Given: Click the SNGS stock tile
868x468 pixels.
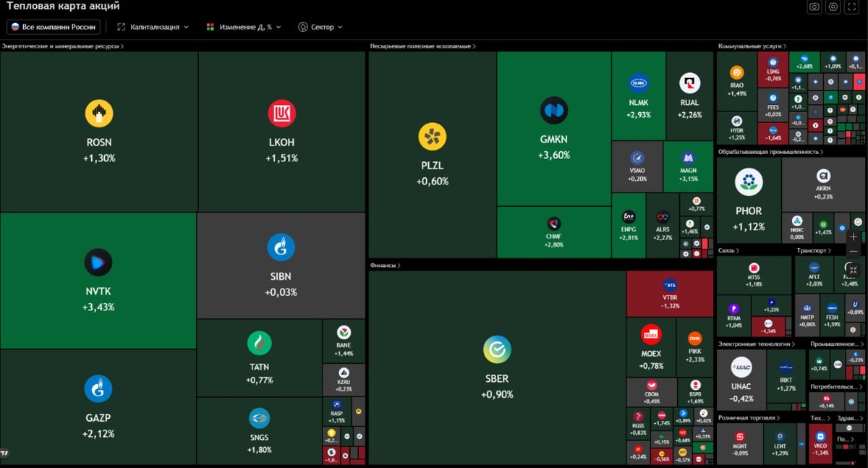Looking at the screenshot, I should point(259,431).
